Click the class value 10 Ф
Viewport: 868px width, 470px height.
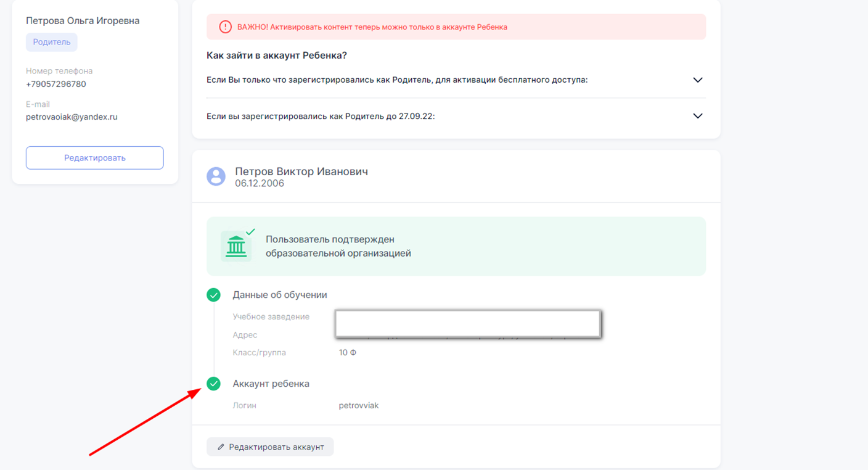pyautogui.click(x=348, y=353)
